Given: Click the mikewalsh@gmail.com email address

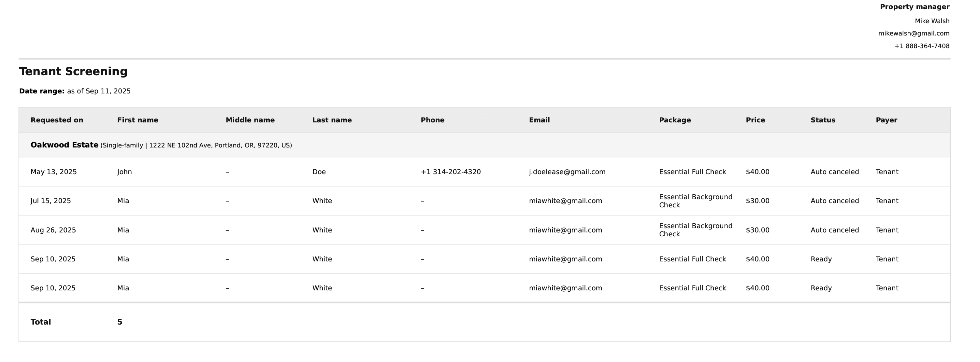Looking at the screenshot, I should 914,34.
